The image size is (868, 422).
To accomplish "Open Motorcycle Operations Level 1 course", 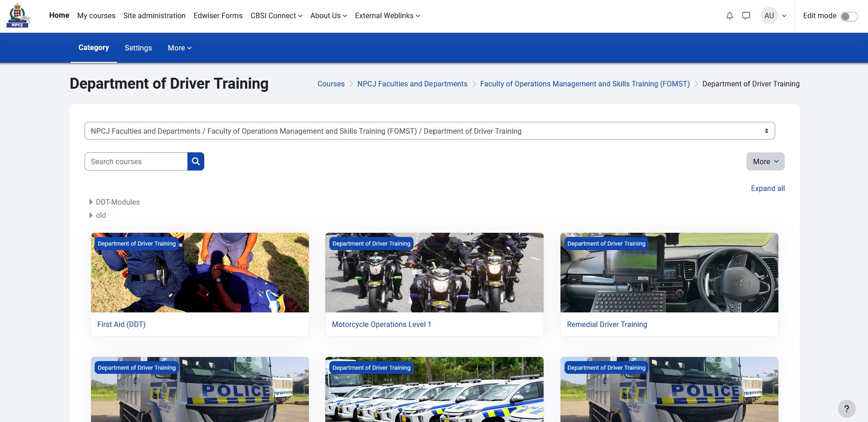I will coord(381,324).
